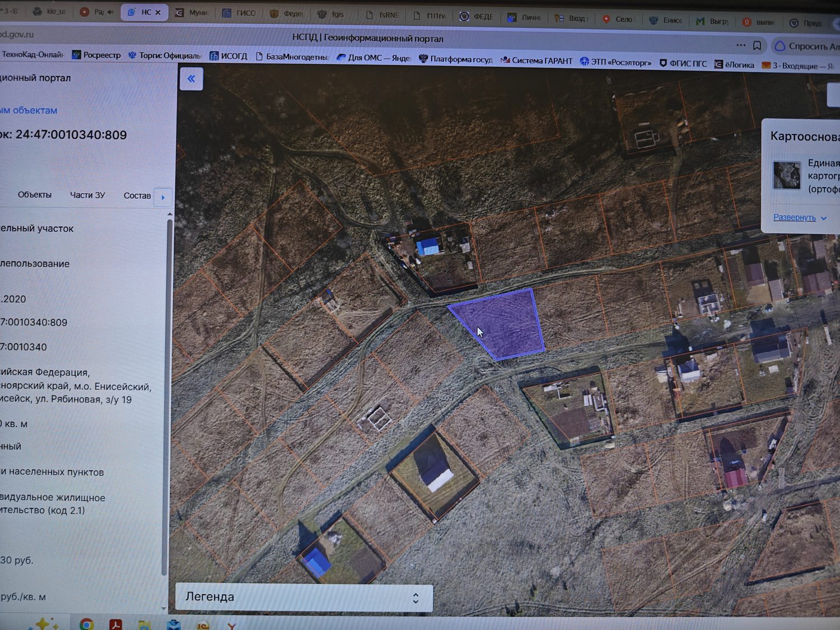This screenshot has width=840, height=630.
Task: Switch to the Село browser tab
Action: point(618,19)
